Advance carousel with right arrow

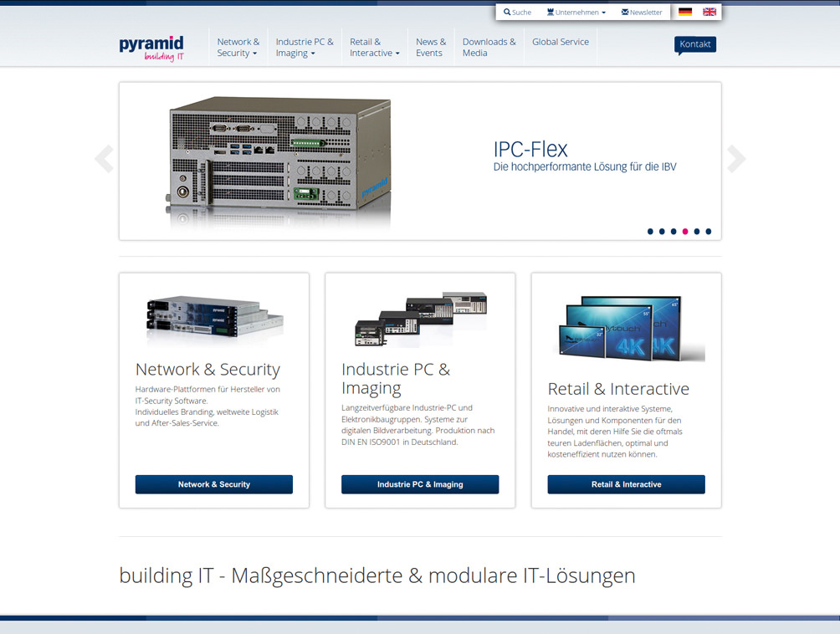[736, 159]
